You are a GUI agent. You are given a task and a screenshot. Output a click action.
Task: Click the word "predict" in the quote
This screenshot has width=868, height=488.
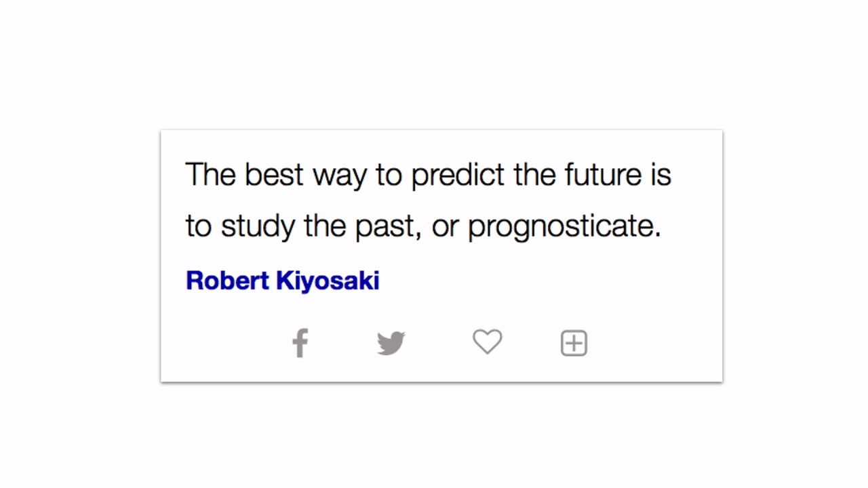pyautogui.click(x=458, y=175)
